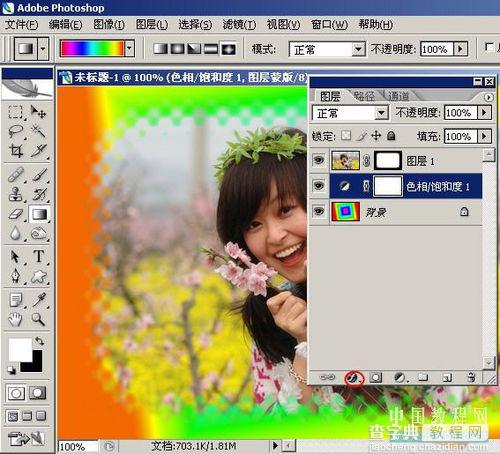Open Layers panel 不透明度 arrow
This screenshot has width=500, height=454.
pos(484,113)
